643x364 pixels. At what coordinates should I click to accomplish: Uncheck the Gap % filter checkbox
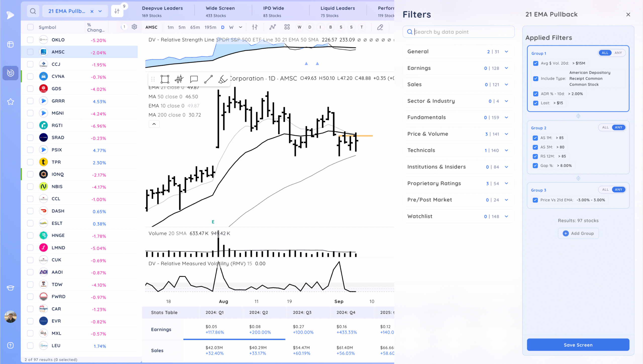[x=535, y=166]
